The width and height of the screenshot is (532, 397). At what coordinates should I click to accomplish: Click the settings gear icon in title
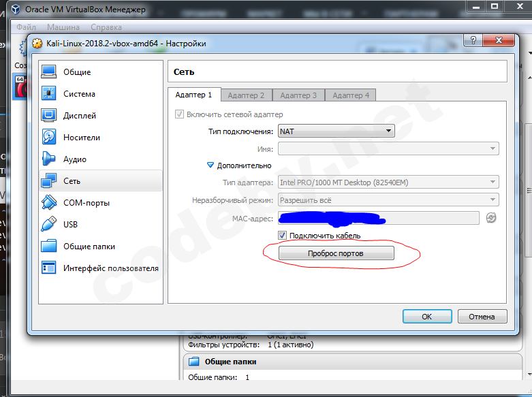pos(37,44)
